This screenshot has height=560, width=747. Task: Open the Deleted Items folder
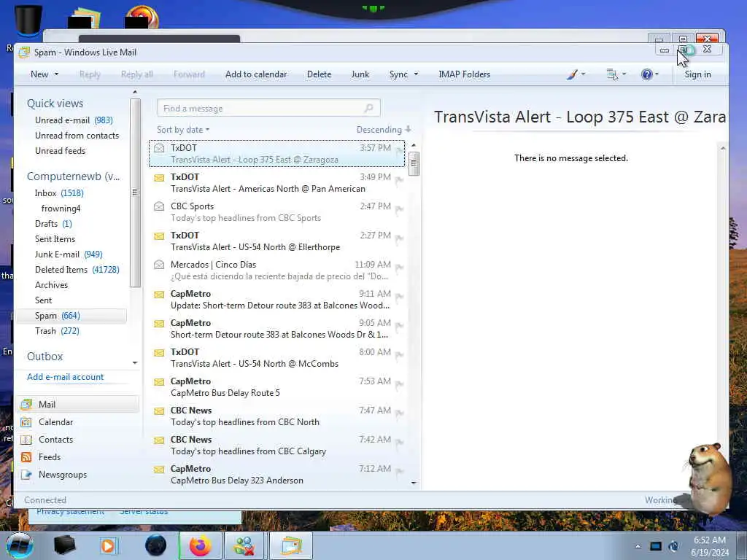coord(77,270)
